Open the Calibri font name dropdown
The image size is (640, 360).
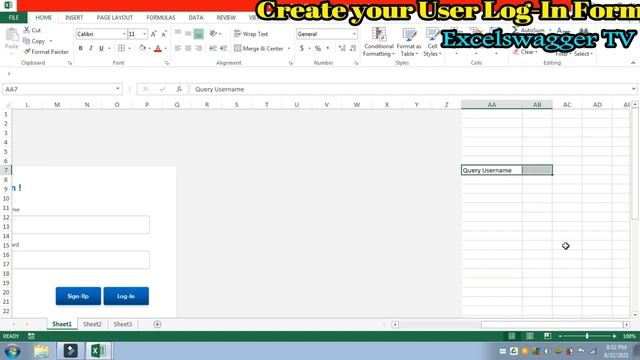click(124, 34)
